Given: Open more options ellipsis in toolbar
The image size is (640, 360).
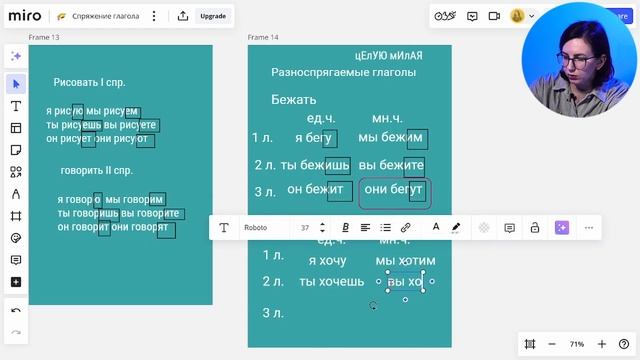Looking at the screenshot, I should click(589, 228).
